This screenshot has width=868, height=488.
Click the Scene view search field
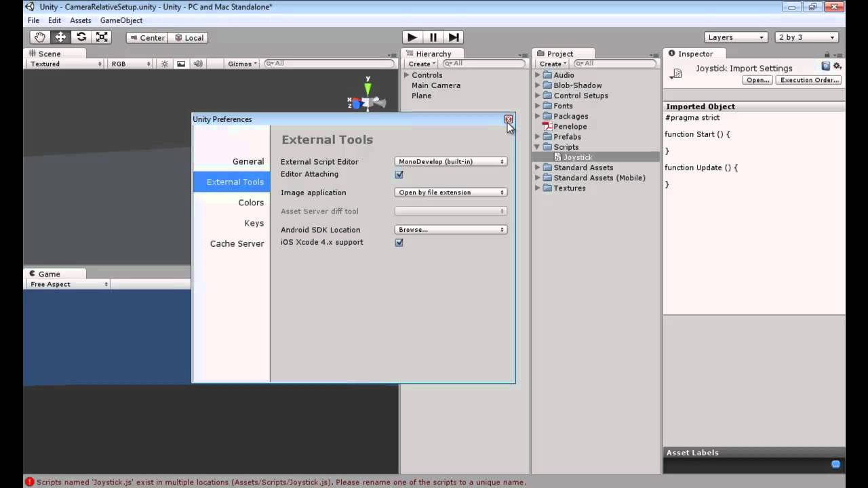coord(329,64)
